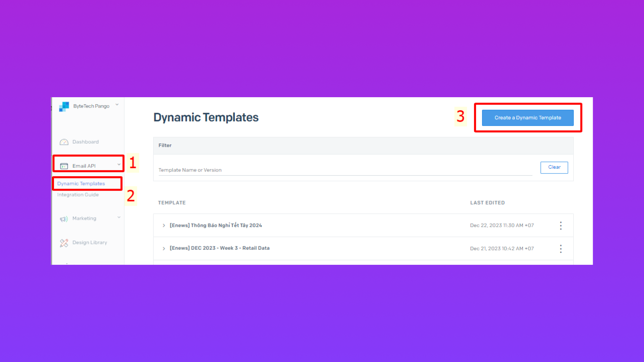Open three-dot menu for Thông Báo Nghỉ Tết template
The height and width of the screenshot is (362, 644).
click(560, 226)
